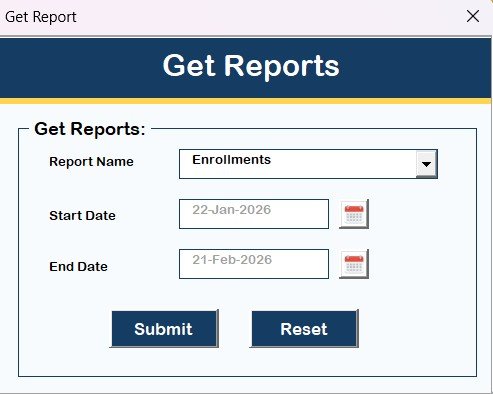Click the Get Reports: group heading

tap(90, 129)
